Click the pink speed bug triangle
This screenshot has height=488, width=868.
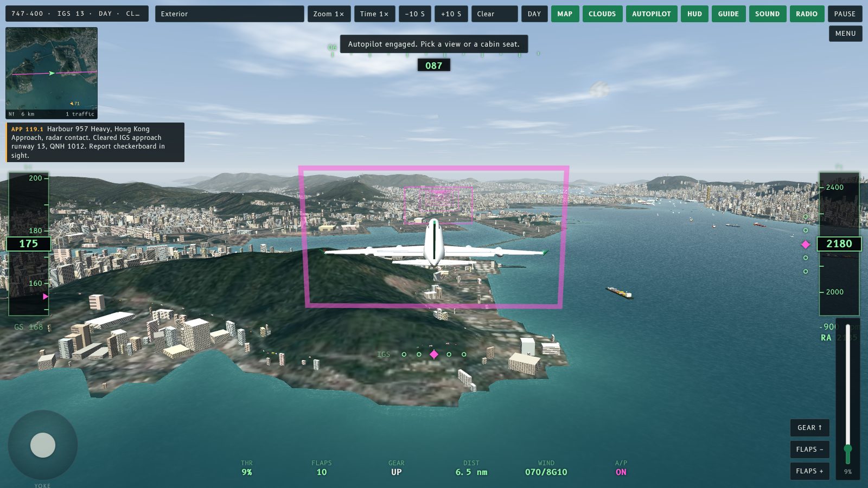pyautogui.click(x=46, y=297)
